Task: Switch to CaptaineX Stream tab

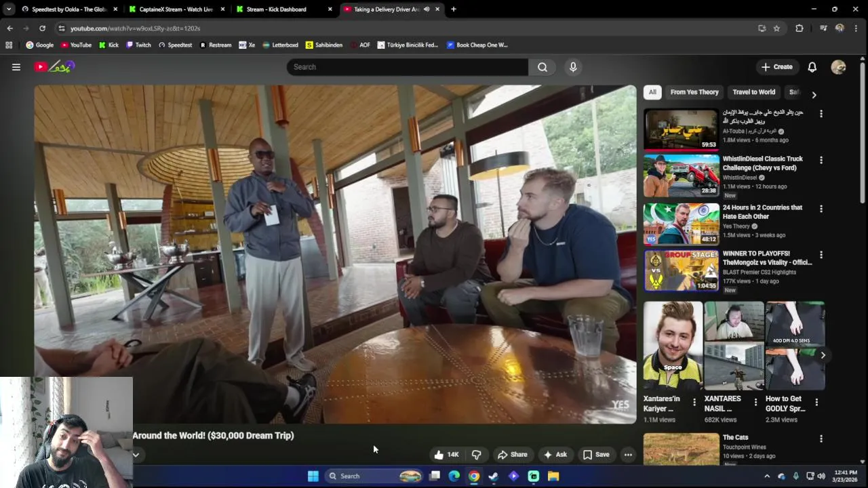Action: (175, 9)
